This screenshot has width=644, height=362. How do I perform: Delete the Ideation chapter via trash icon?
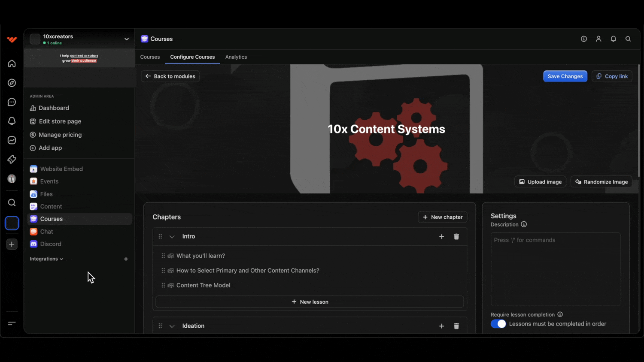456,326
